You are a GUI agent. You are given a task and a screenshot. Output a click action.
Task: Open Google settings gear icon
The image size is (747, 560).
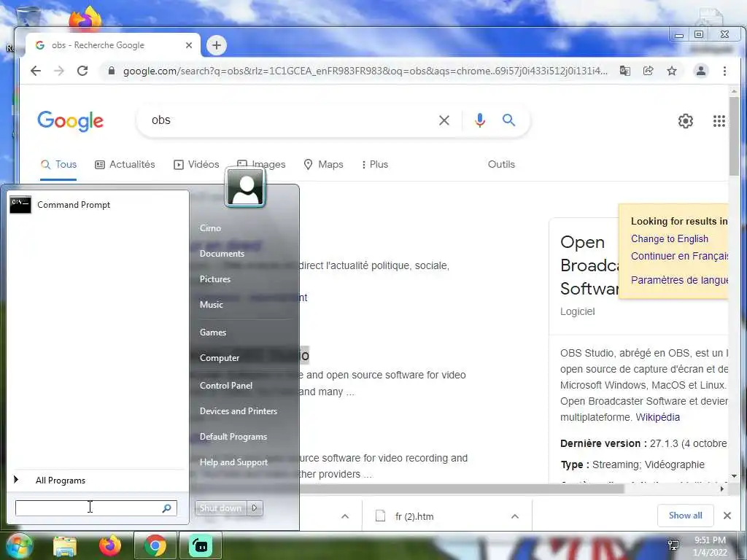(686, 121)
